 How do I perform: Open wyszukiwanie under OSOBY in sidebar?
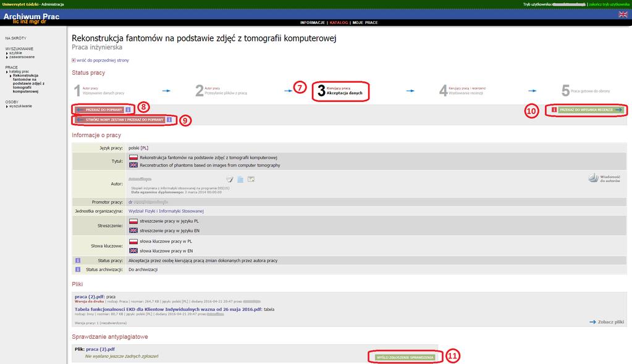click(x=20, y=106)
